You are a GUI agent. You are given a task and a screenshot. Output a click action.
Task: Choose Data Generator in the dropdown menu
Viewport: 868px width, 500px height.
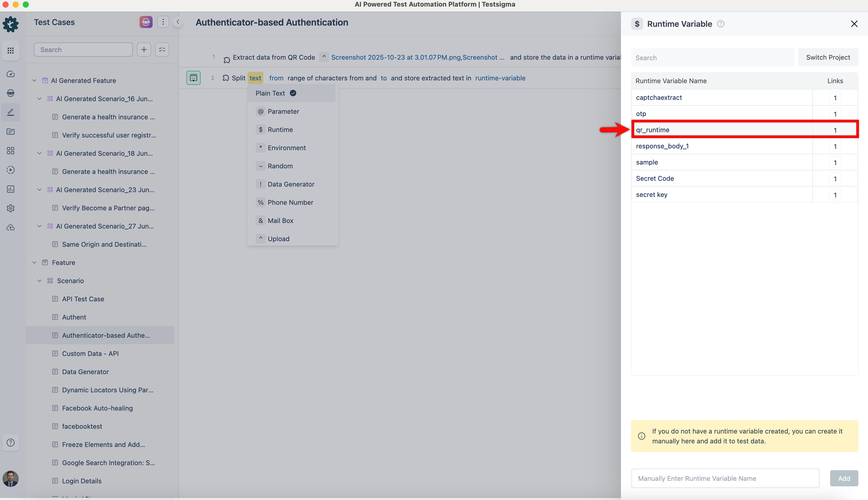(x=291, y=184)
